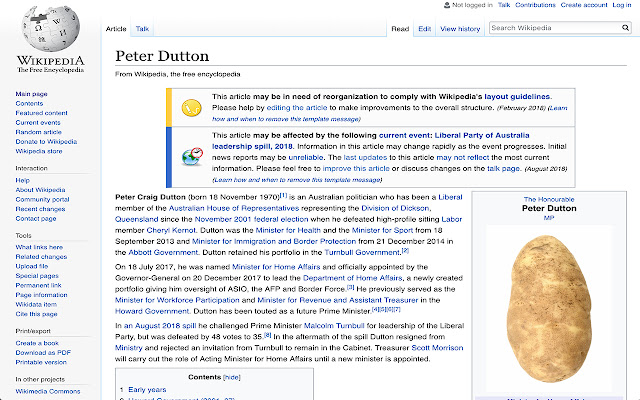
Task: Open About Wikipedia
Action: click(40, 190)
